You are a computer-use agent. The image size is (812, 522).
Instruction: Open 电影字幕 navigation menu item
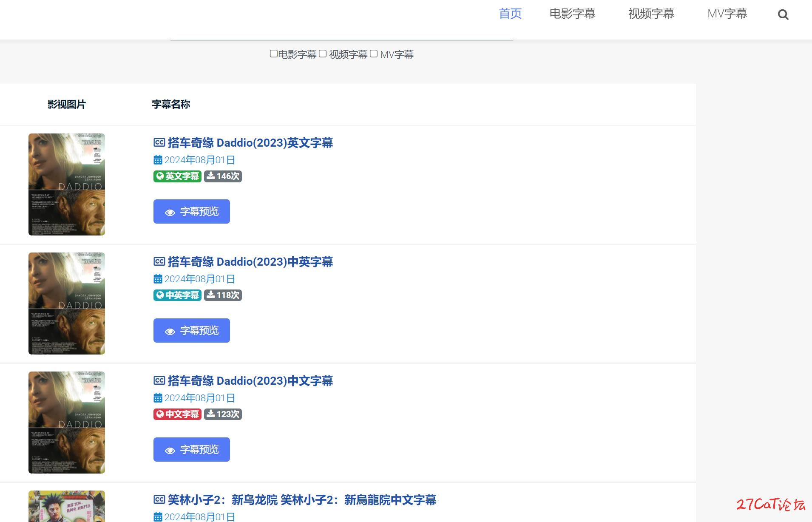pyautogui.click(x=572, y=14)
